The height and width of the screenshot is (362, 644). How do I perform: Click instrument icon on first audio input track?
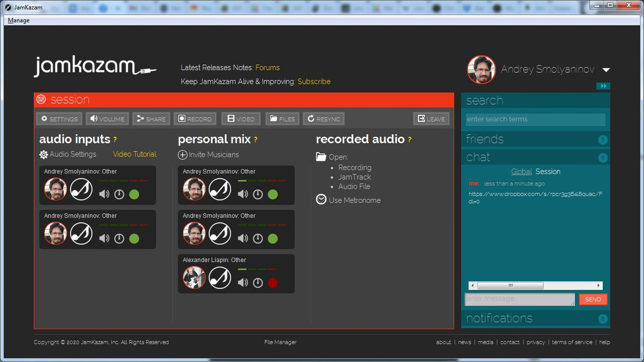coord(81,189)
